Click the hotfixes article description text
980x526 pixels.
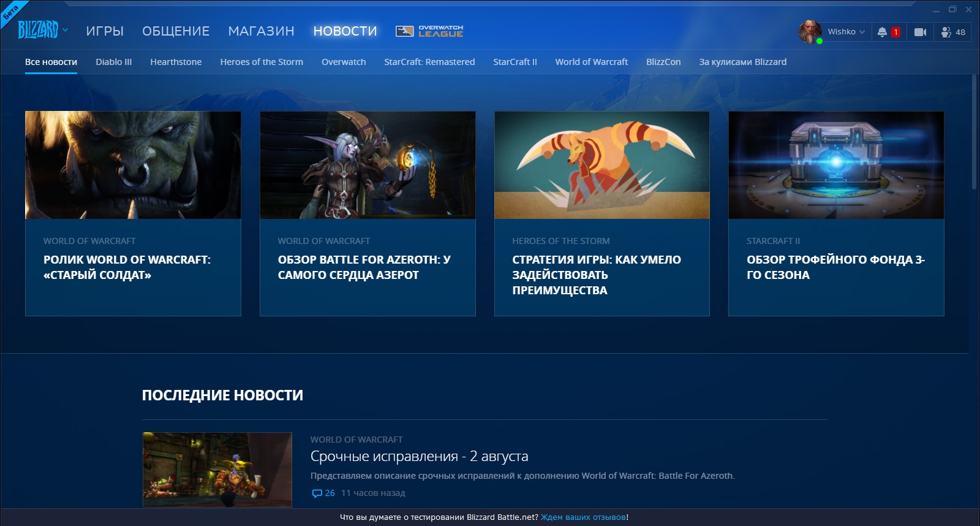pyautogui.click(x=522, y=476)
